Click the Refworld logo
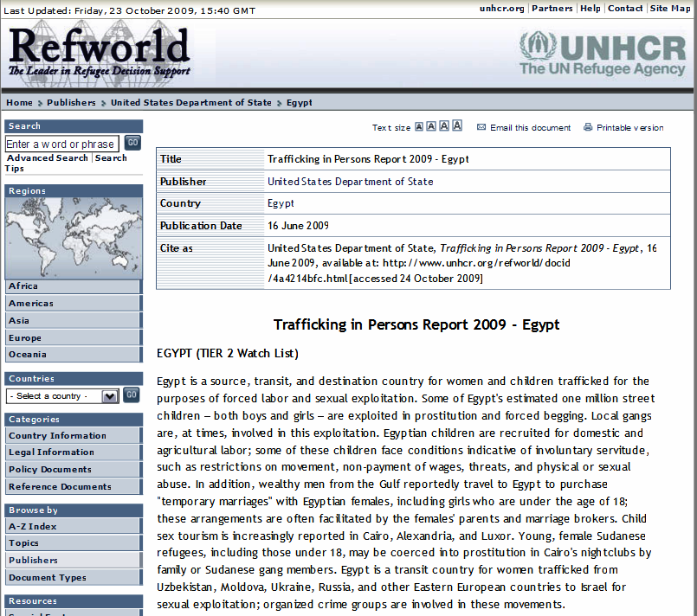697x616 pixels. coord(100,52)
